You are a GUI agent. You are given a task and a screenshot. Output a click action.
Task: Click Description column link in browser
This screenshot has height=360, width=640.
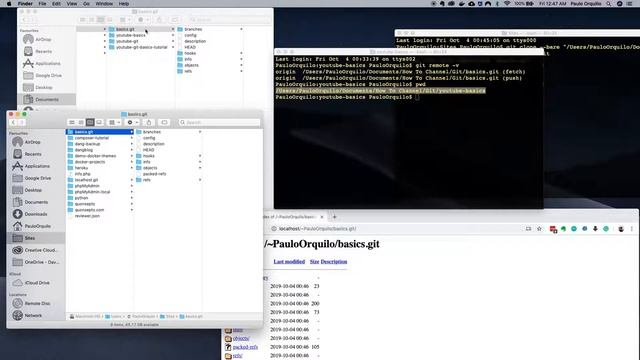point(334,262)
